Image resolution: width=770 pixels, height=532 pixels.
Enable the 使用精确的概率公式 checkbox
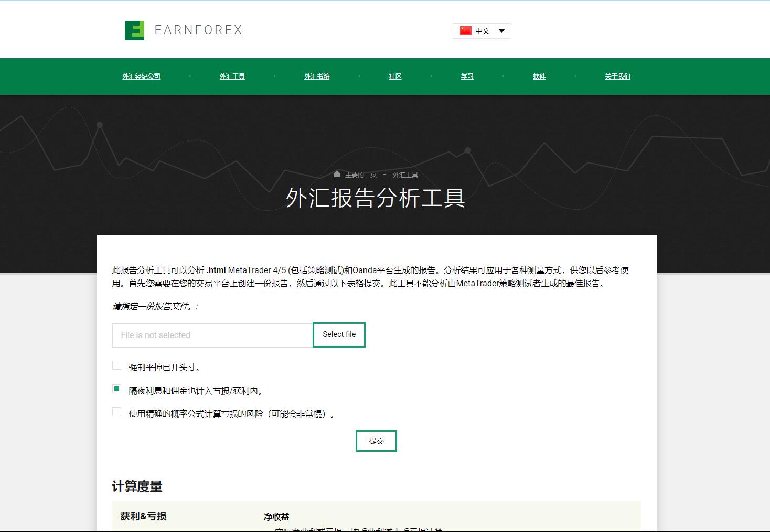click(x=117, y=412)
